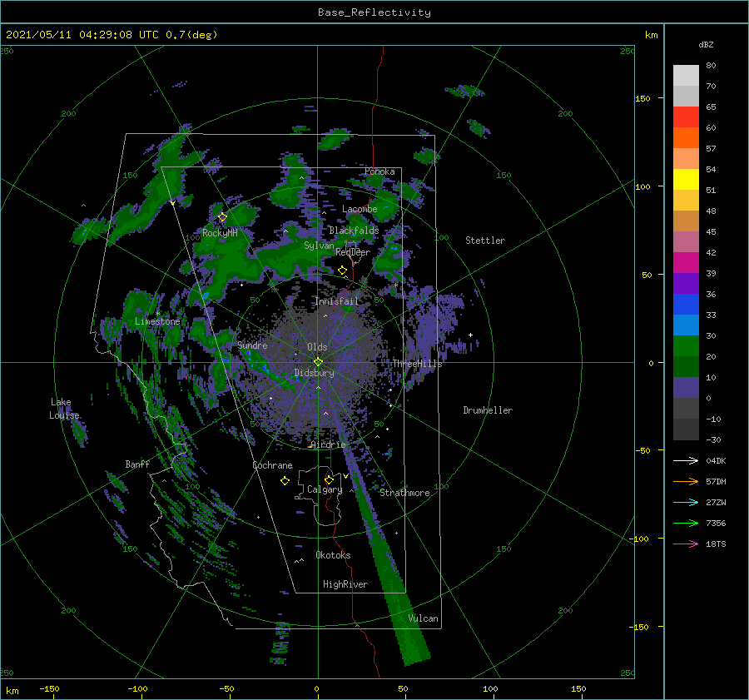
Task: Click the 150 value on right km axis
Action: pos(642,98)
